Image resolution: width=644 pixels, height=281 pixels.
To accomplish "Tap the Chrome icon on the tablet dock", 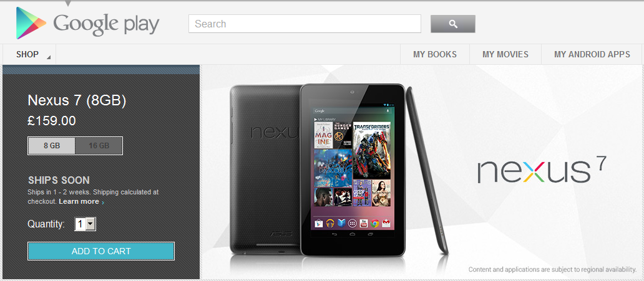I will (375, 223).
